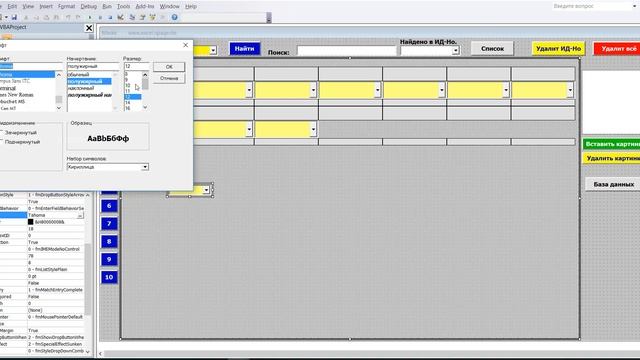Click the Reset (stop) toolbar icon
Viewport: 640px width, 360px height.
coord(110,18)
